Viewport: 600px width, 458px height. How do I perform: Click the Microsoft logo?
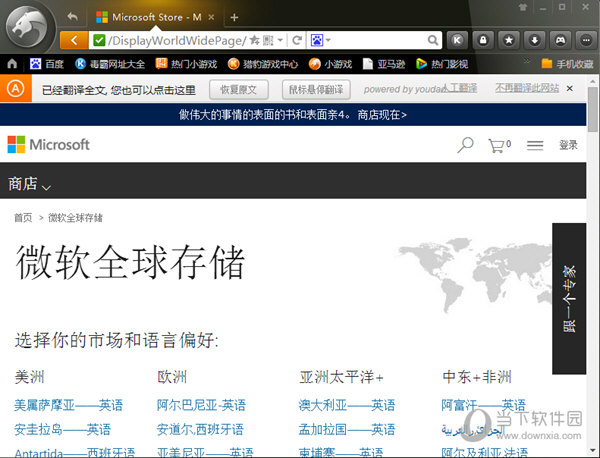tap(49, 144)
